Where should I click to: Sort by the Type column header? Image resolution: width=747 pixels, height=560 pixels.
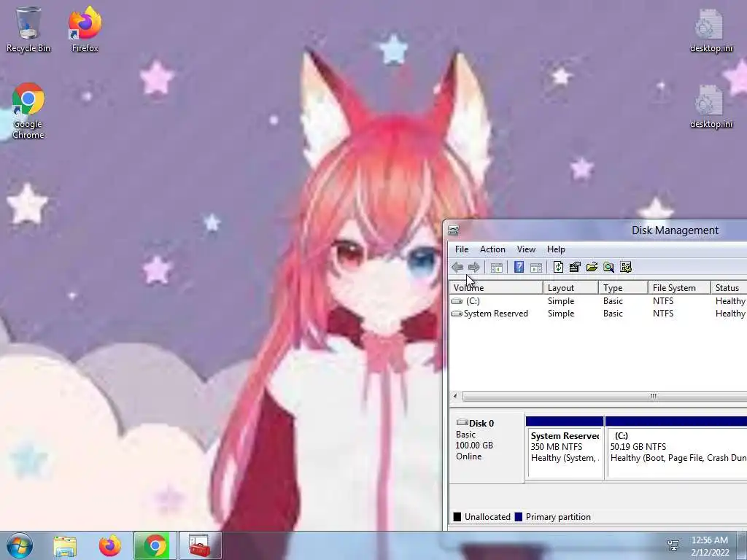[623, 287]
